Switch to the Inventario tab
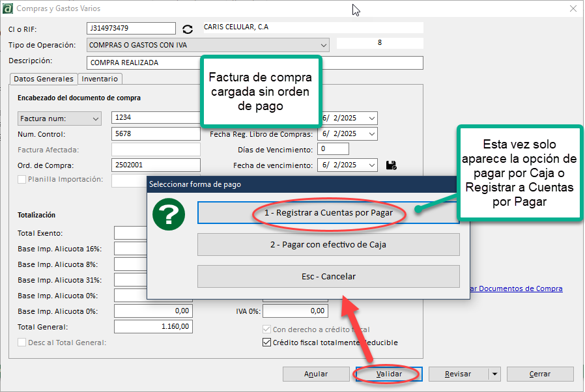Image resolution: width=585 pixels, height=392 pixels. tap(100, 78)
